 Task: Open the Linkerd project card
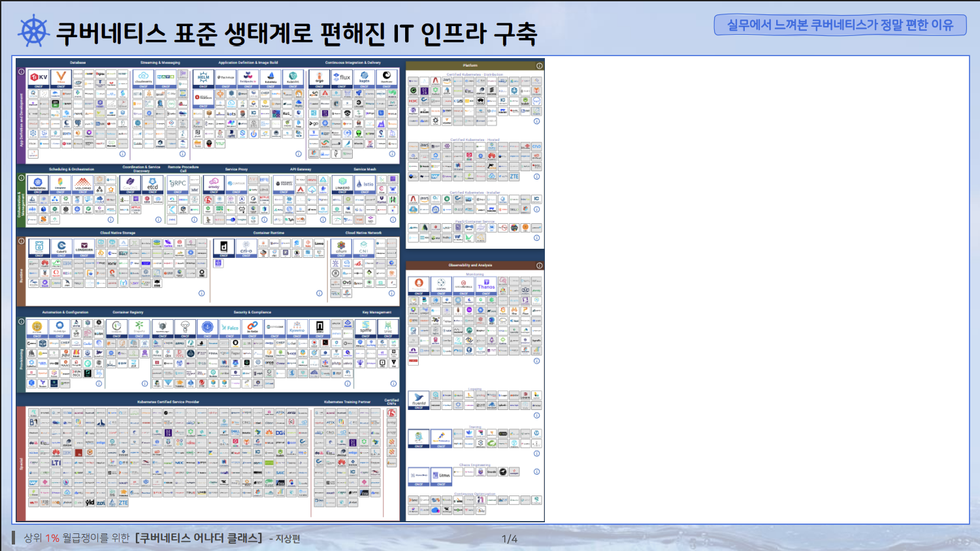click(x=342, y=185)
